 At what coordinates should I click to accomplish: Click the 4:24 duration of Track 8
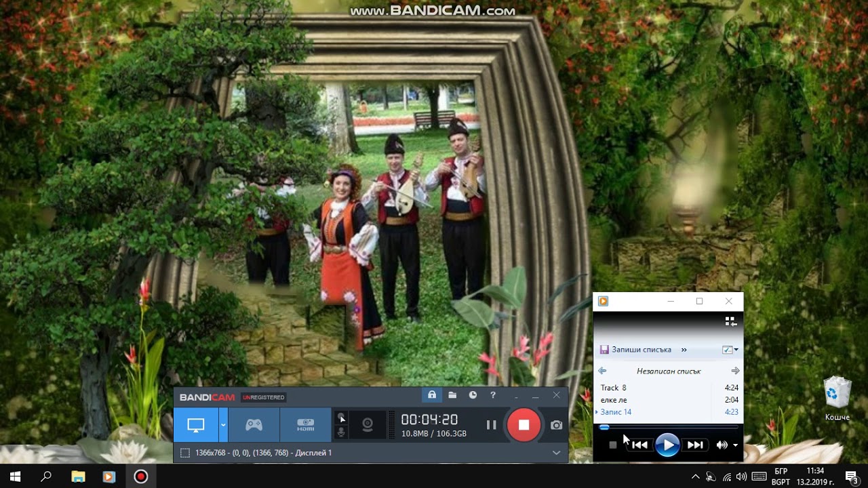(x=731, y=388)
